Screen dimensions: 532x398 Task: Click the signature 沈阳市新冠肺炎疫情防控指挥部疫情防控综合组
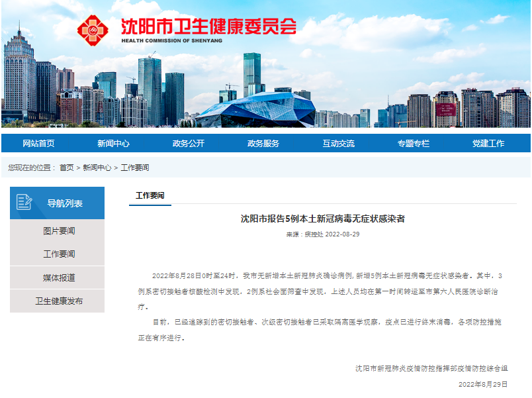(x=431, y=368)
